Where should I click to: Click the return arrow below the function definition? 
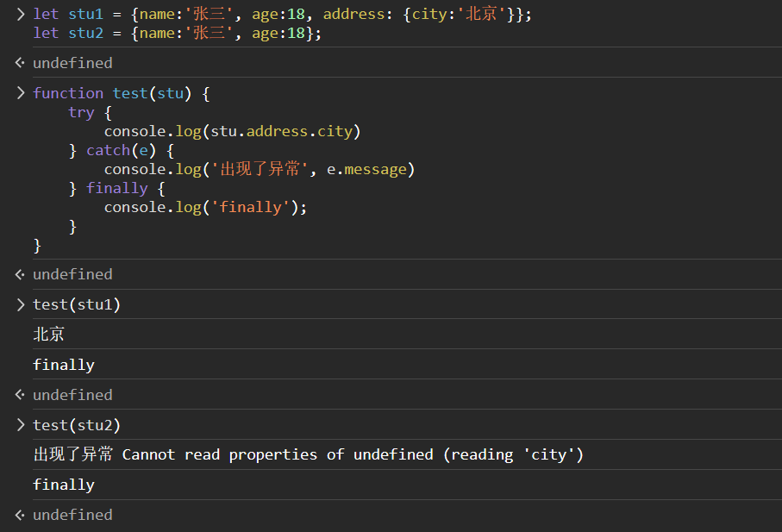(21, 274)
